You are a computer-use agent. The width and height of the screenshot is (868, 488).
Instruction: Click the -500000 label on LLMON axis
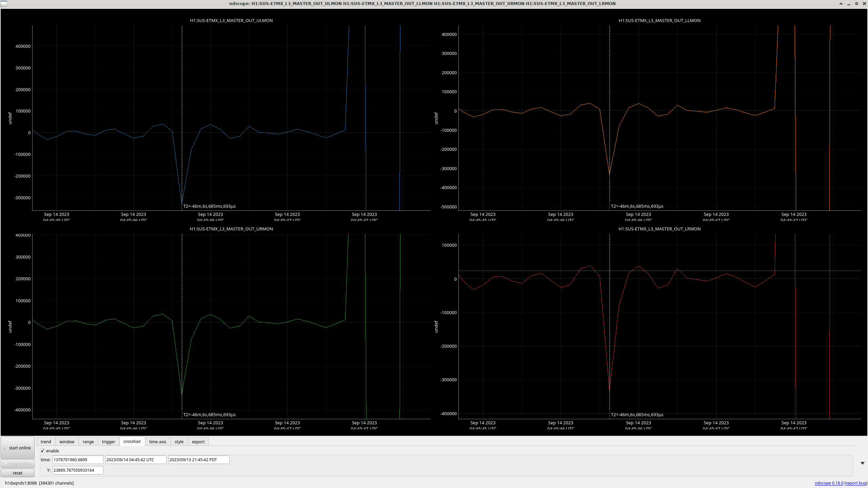[448, 207]
